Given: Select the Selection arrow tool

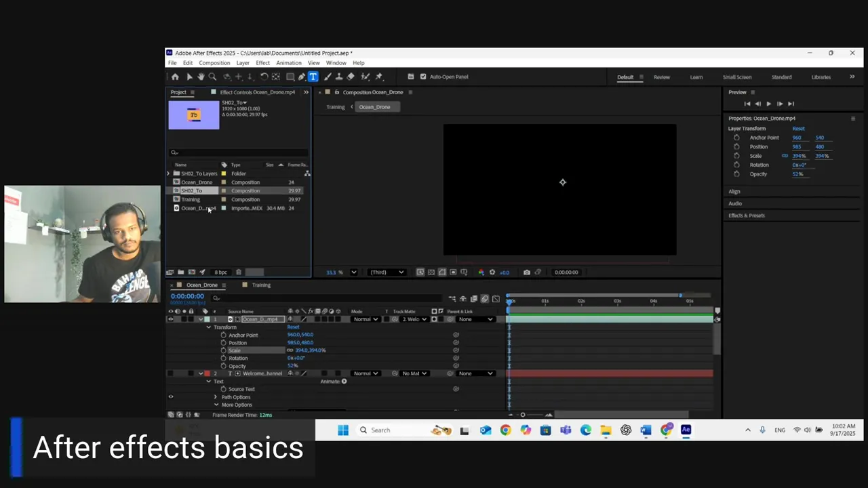Looking at the screenshot, I should [189, 77].
